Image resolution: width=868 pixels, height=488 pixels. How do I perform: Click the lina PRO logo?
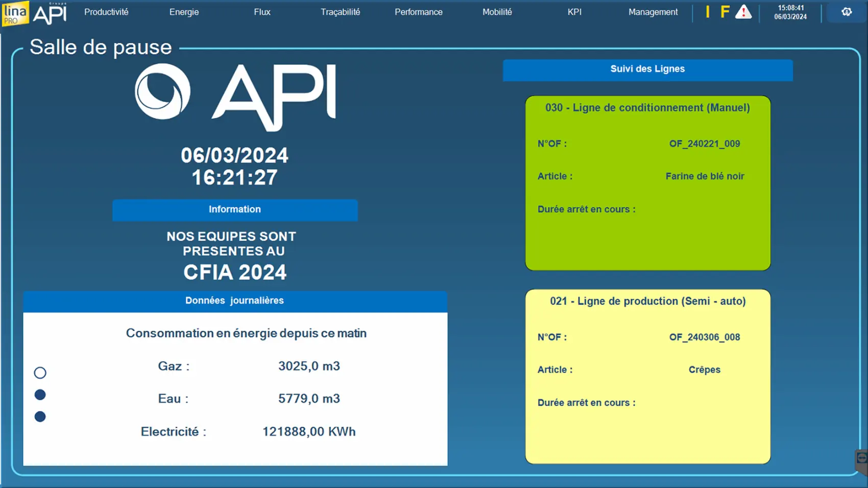pos(15,13)
